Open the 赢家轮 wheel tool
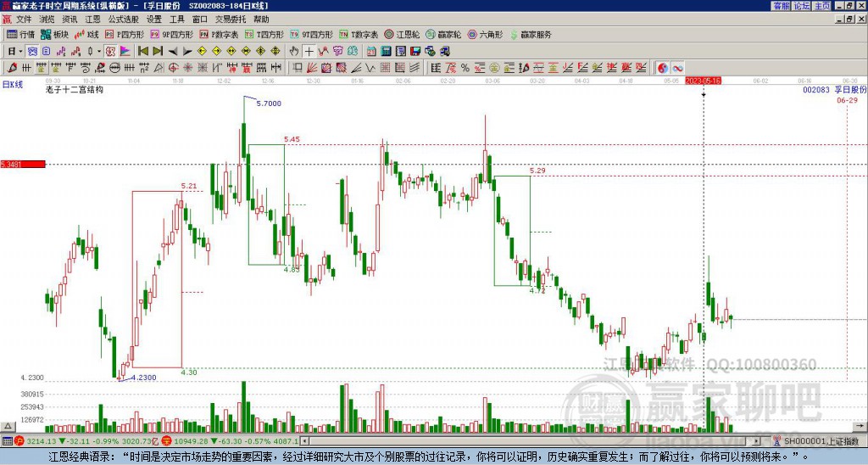The image size is (868, 465). coord(443,34)
